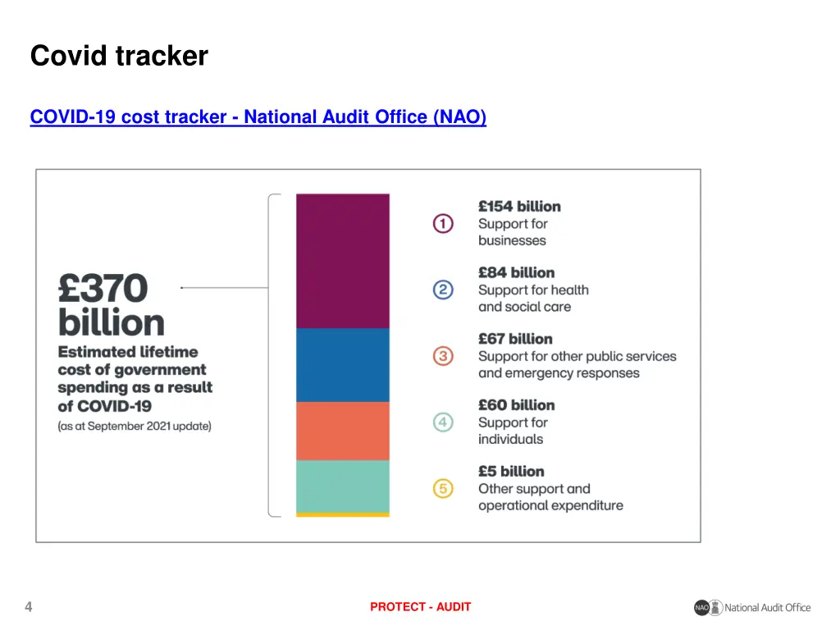Select the Covid tracker slide title
Image resolution: width=840 pixels, height=630 pixels.
(x=119, y=56)
